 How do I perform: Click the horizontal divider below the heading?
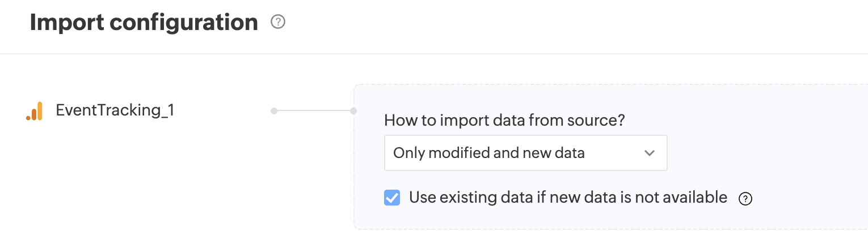434,54
